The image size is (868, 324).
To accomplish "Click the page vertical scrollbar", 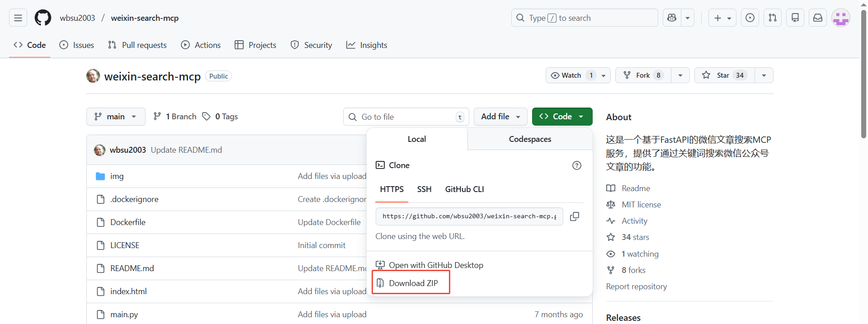I will (x=863, y=75).
